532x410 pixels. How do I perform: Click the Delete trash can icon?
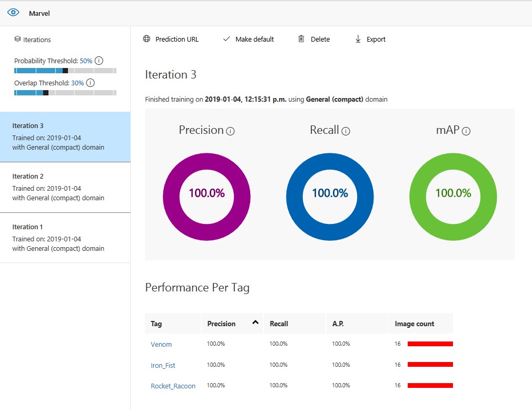click(x=301, y=39)
